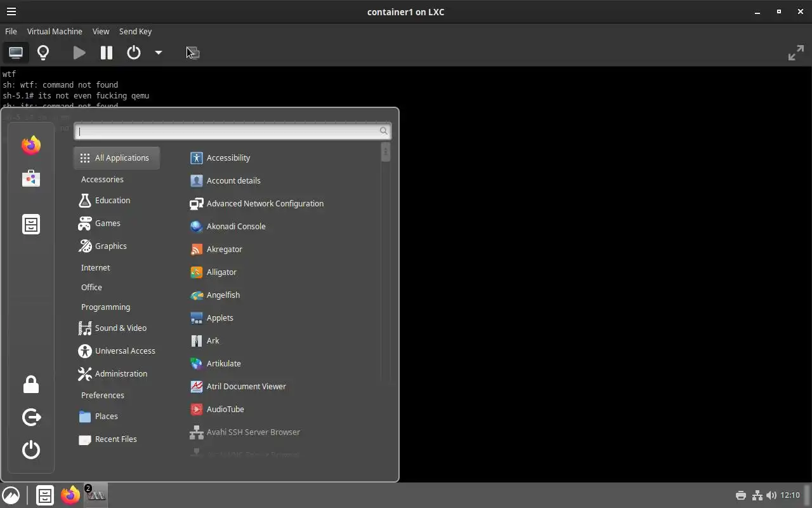The image size is (812, 508).
Task: Click the printer tray icon
Action: point(740,495)
